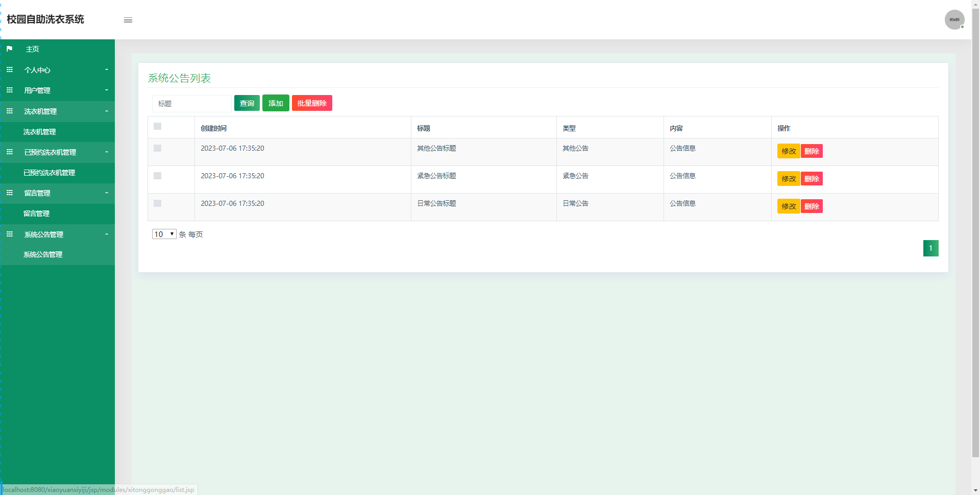Collapse the 留言管理 parent menu arrow
The height and width of the screenshot is (495, 980).
pyautogui.click(x=107, y=193)
